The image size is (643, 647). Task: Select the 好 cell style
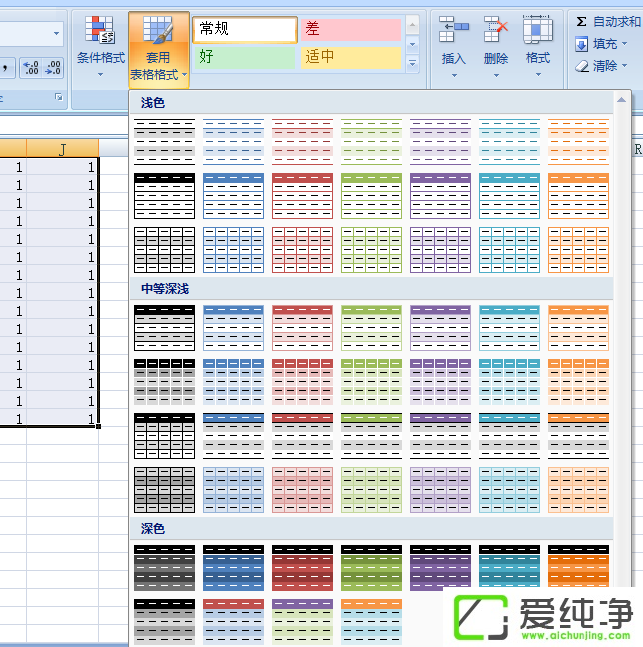[x=244, y=57]
